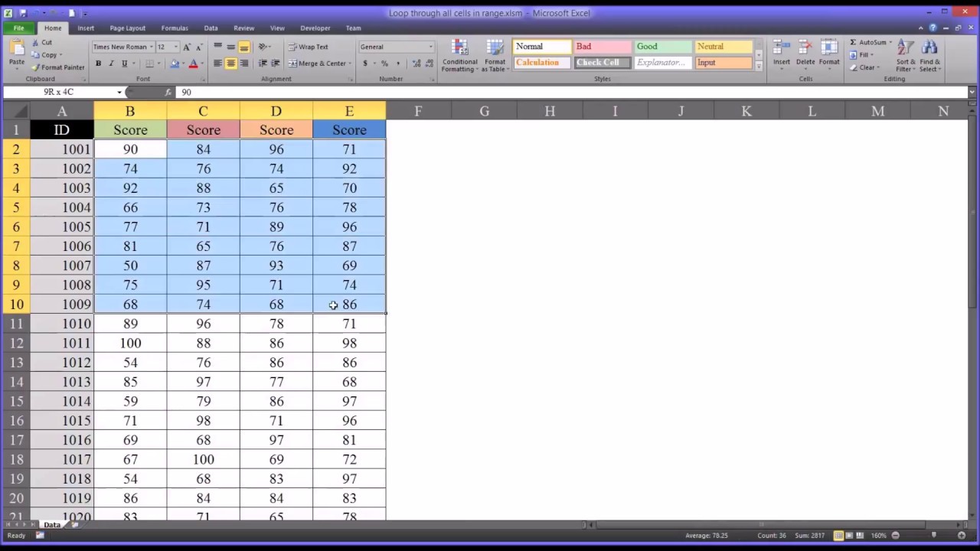This screenshot has height=551, width=980.
Task: Apply the Normal cell style
Action: tap(542, 47)
